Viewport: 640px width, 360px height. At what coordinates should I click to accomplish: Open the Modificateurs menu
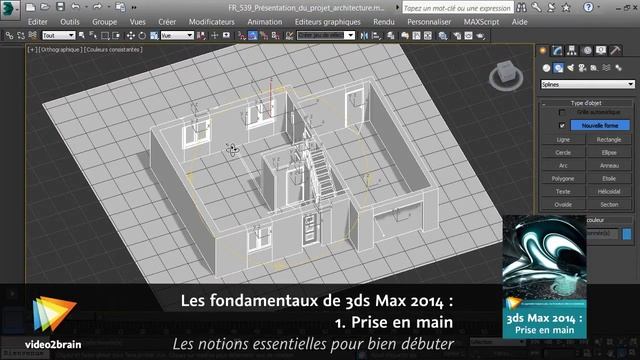[211, 22]
